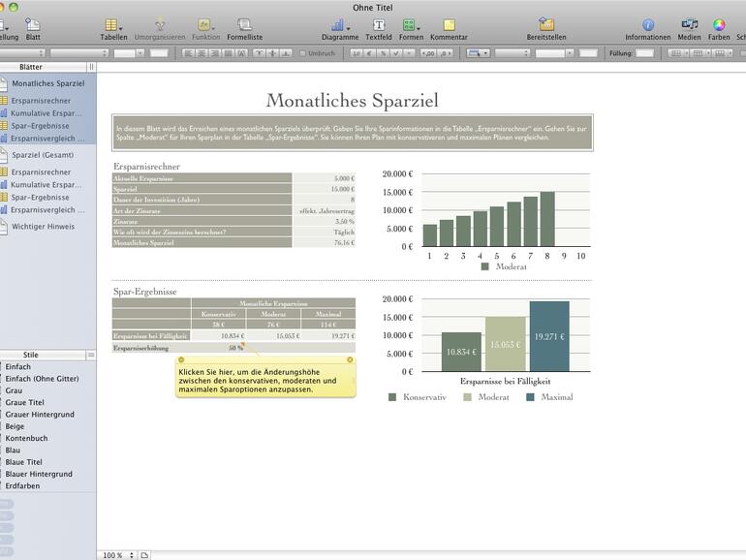Screen dimensions: 746x560
Task: Select the Monatliches Sparziel sheet
Action: click(48, 83)
